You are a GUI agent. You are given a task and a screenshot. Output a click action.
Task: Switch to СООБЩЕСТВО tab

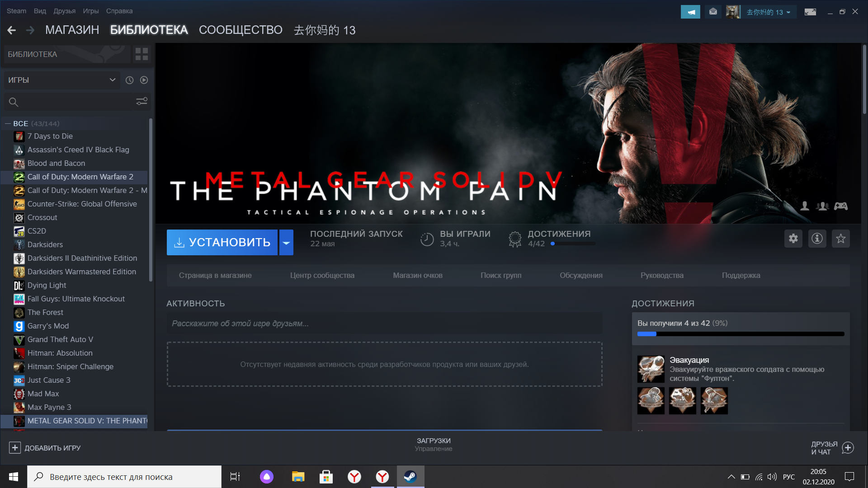(241, 30)
